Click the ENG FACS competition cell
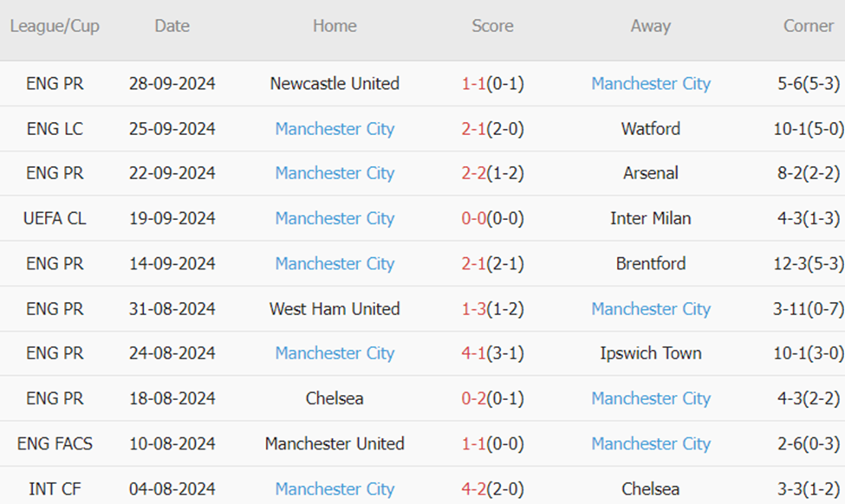The height and width of the screenshot is (504, 845). [x=55, y=443]
